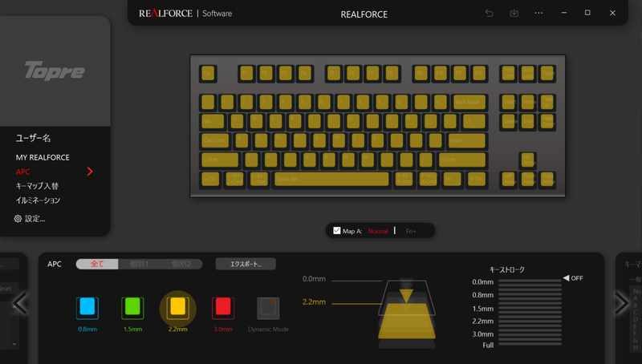
Task: Click the red chevron beside APC
Action: 90,172
